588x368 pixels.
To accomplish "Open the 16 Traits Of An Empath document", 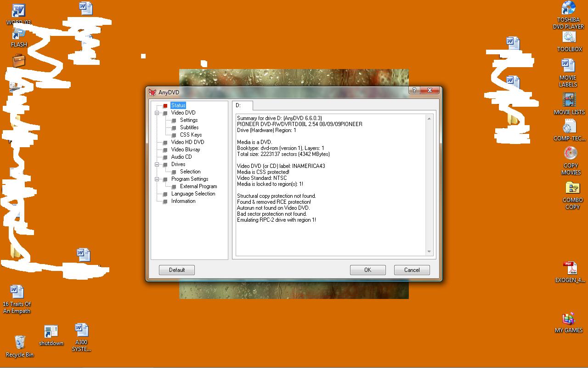I will 17,299.
